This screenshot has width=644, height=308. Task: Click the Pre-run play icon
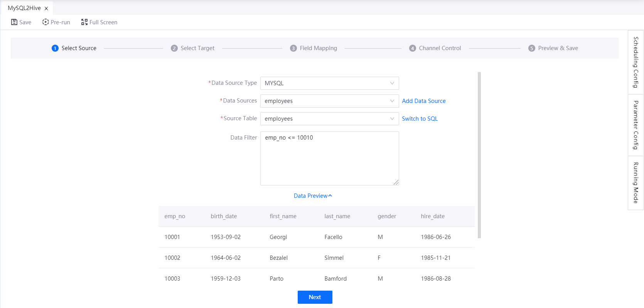click(x=46, y=22)
